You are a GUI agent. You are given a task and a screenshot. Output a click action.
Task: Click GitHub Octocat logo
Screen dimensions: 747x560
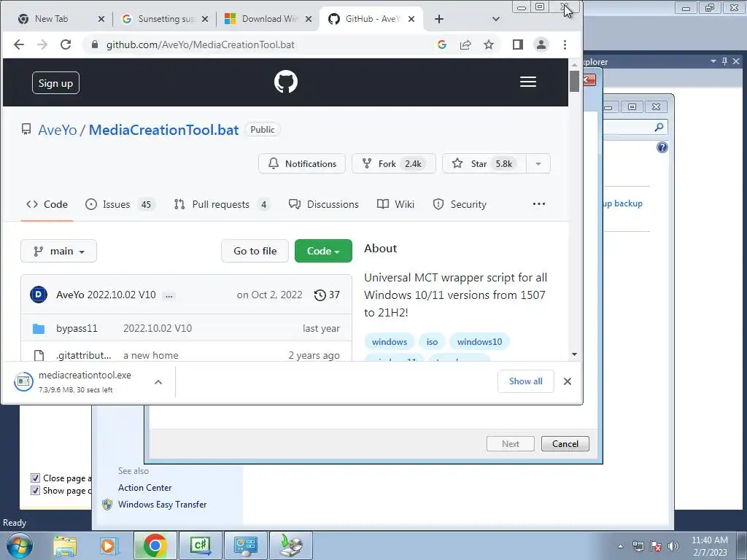coord(286,82)
